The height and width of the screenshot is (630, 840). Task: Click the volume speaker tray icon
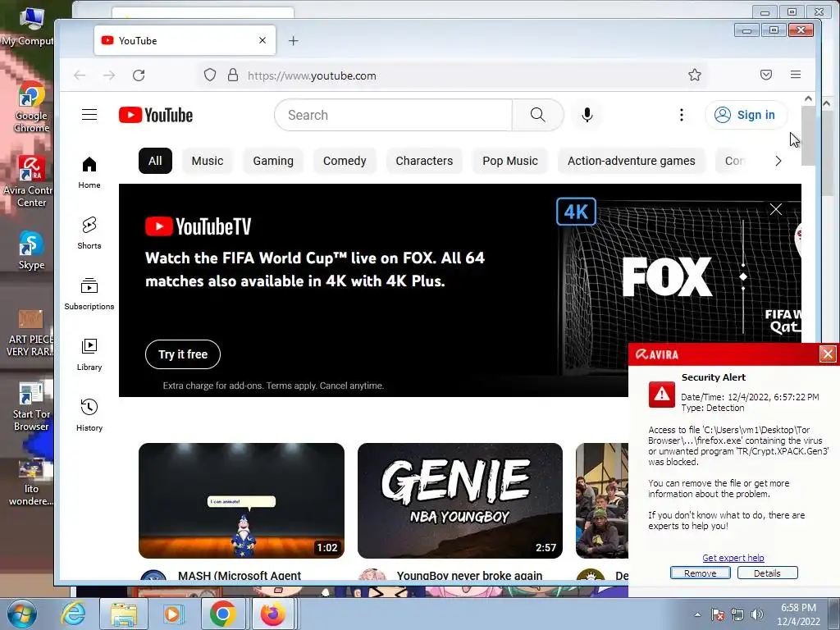[x=757, y=614]
